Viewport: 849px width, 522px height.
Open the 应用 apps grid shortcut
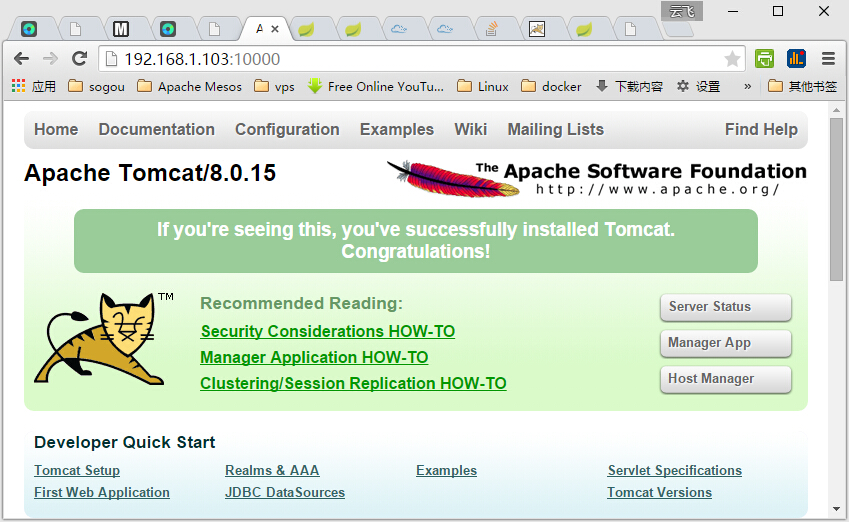click(x=34, y=86)
